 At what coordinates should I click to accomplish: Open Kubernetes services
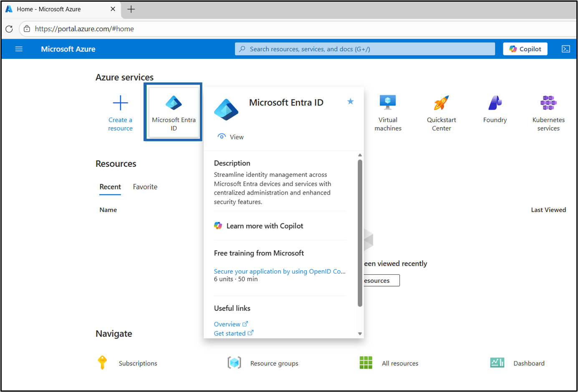(x=548, y=113)
